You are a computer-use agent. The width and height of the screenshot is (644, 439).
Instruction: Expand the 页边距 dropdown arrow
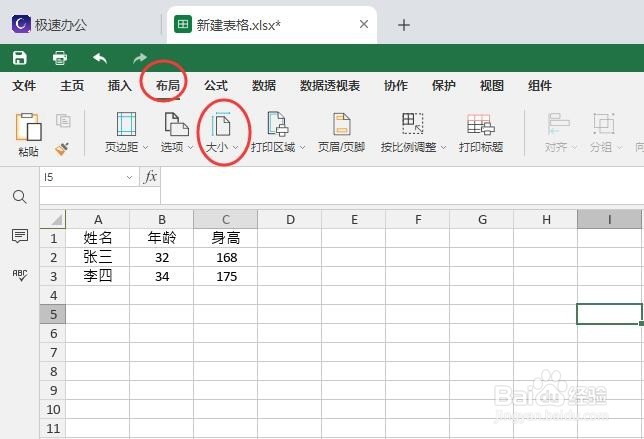(x=145, y=147)
